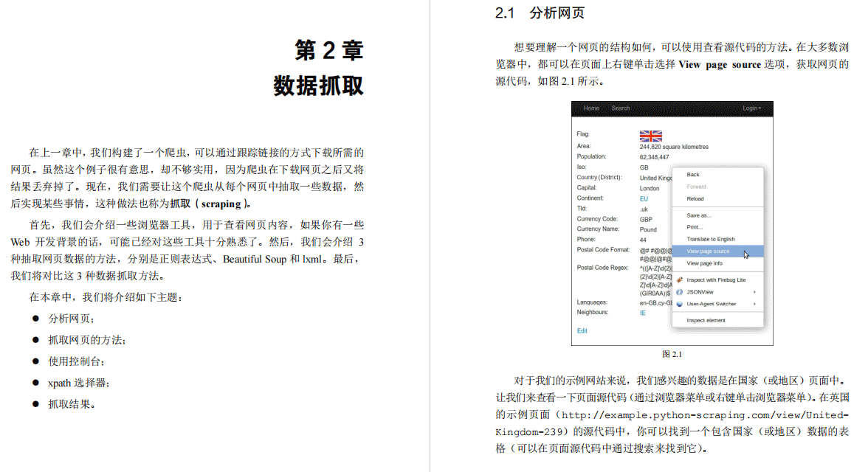
Task: Click the area value '244,820 square kilometres'
Action: [675, 147]
